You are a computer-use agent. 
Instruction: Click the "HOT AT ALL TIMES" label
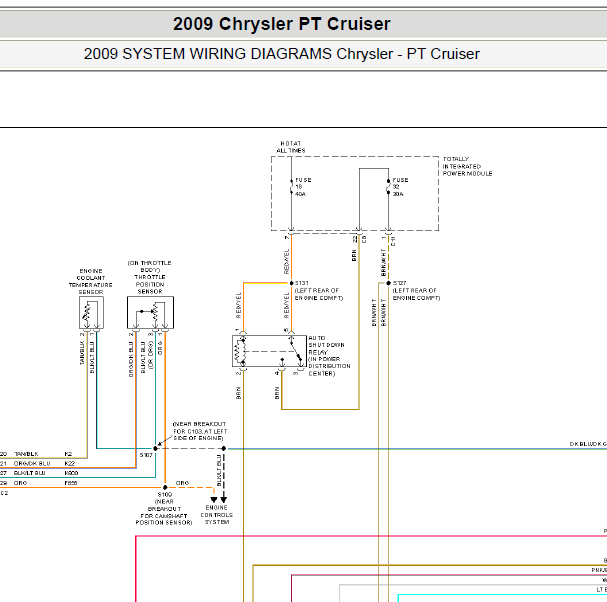291,147
